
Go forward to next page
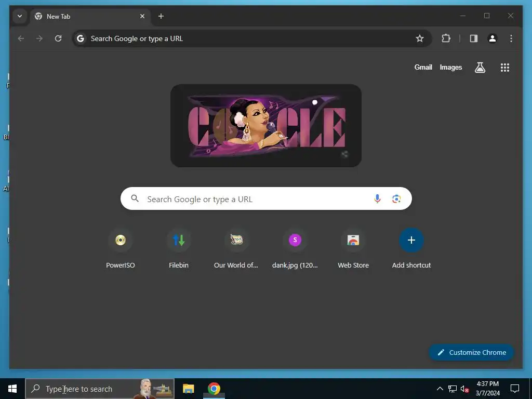coord(39,38)
